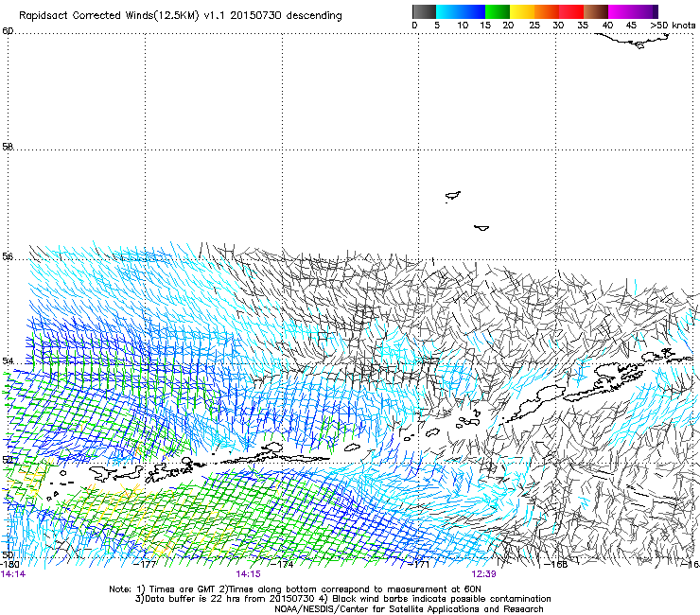The image size is (700, 615).
Task: Click the date '20150730 descending' in title
Action: click(287, 15)
